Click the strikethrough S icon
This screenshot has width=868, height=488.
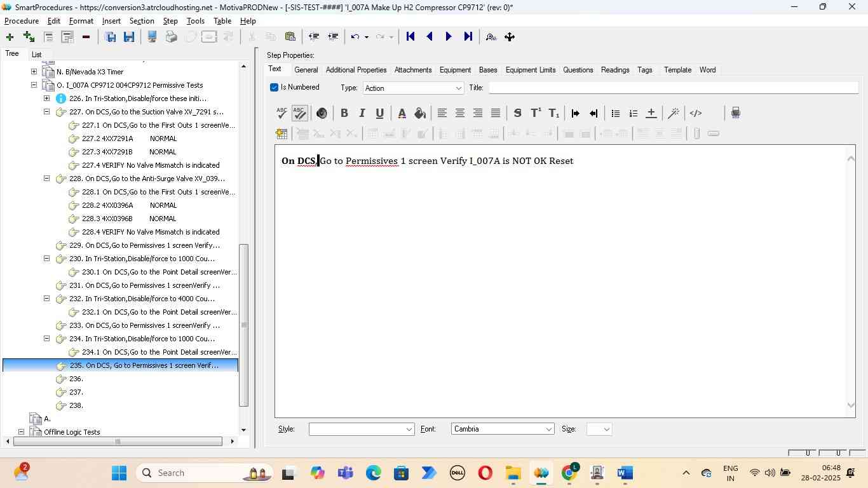[517, 113]
